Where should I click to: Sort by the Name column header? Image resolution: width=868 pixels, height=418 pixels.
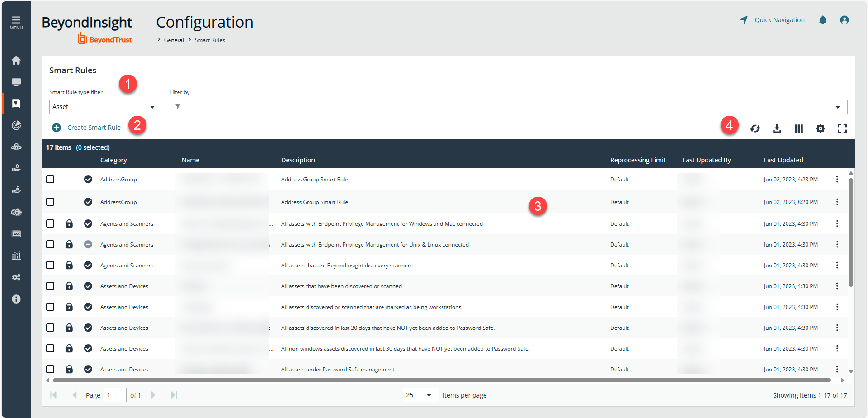point(190,160)
